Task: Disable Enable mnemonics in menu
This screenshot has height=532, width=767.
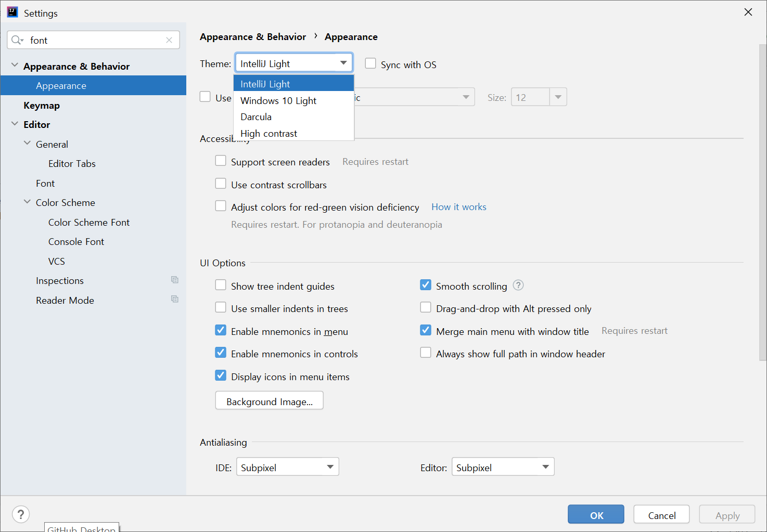Action: coord(221,330)
